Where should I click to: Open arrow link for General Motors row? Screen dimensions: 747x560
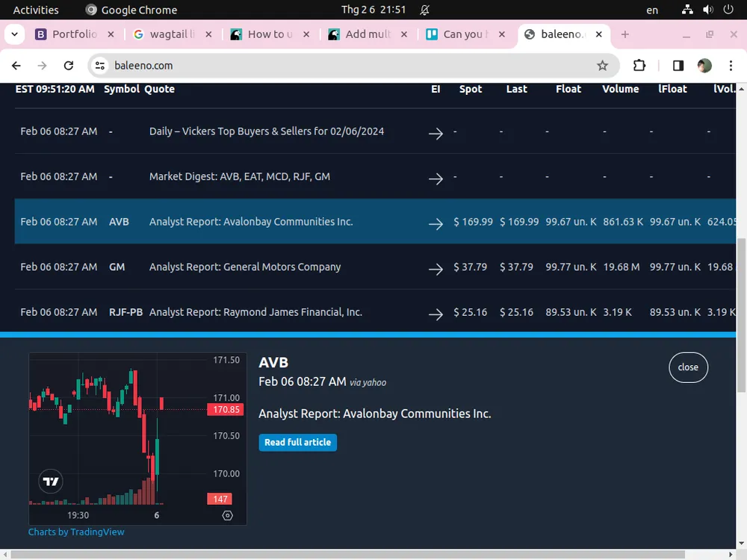(x=436, y=269)
